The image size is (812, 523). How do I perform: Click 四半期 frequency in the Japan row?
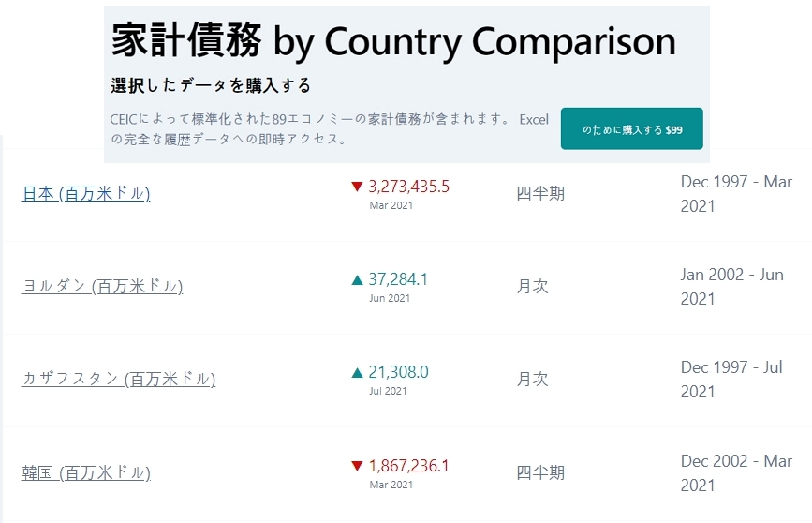coord(540,194)
